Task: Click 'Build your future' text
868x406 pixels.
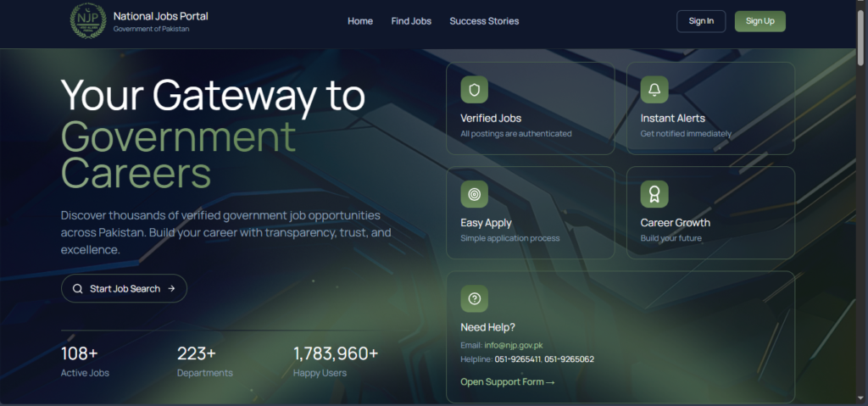Action: (x=671, y=238)
